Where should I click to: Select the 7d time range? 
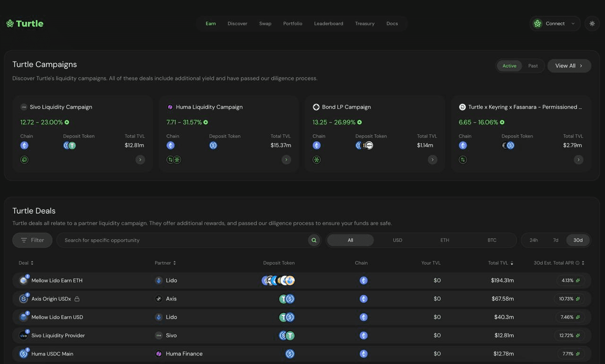pyautogui.click(x=556, y=240)
